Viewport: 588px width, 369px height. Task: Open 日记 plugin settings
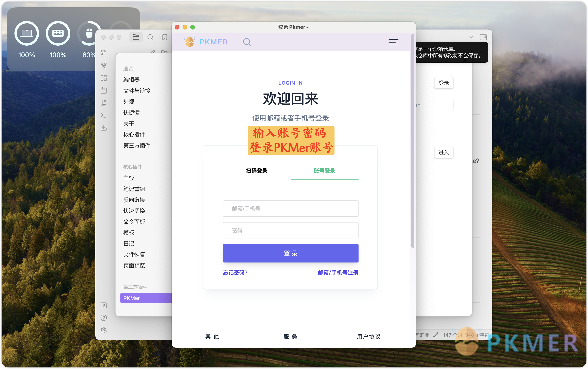click(128, 243)
